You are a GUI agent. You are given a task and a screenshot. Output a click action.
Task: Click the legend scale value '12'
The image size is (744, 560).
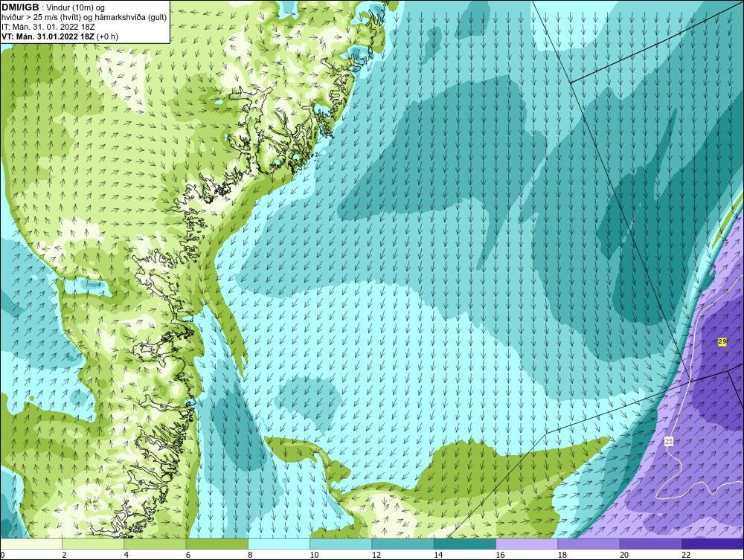376,556
